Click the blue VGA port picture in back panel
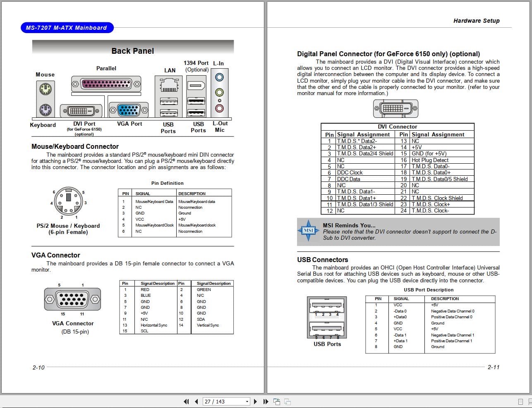This screenshot has height=408, width=532. pyautogui.click(x=129, y=110)
